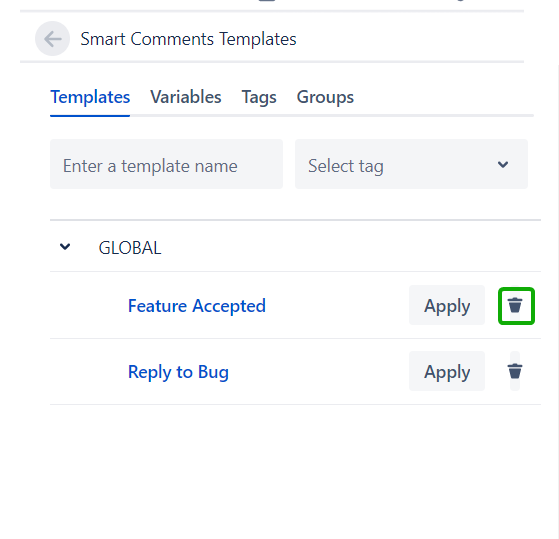Click the chevron arrow inside Select tag
The image size is (559, 539).
coord(503,165)
